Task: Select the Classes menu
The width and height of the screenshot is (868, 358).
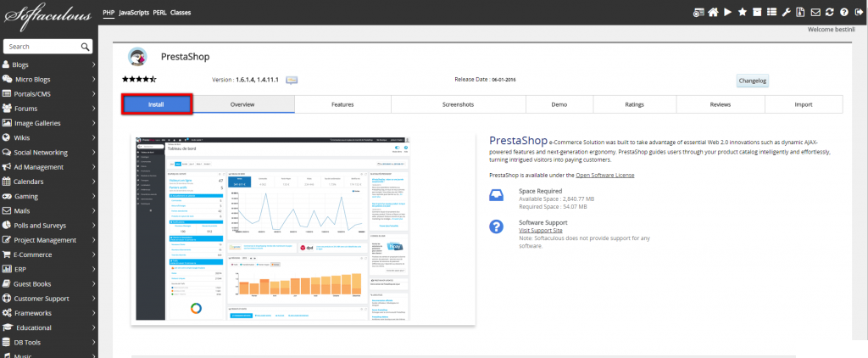Action: 181,12
